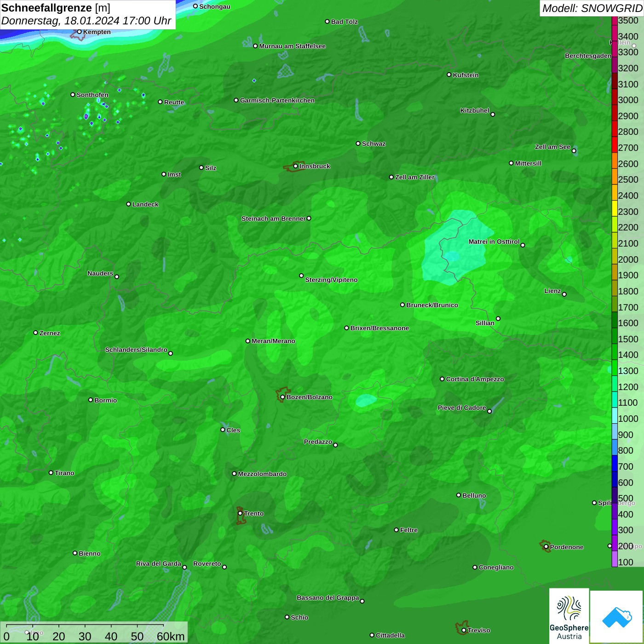The height and width of the screenshot is (644, 644).
Task: Click the Schlanders/Silandro label
Action: click(136, 350)
